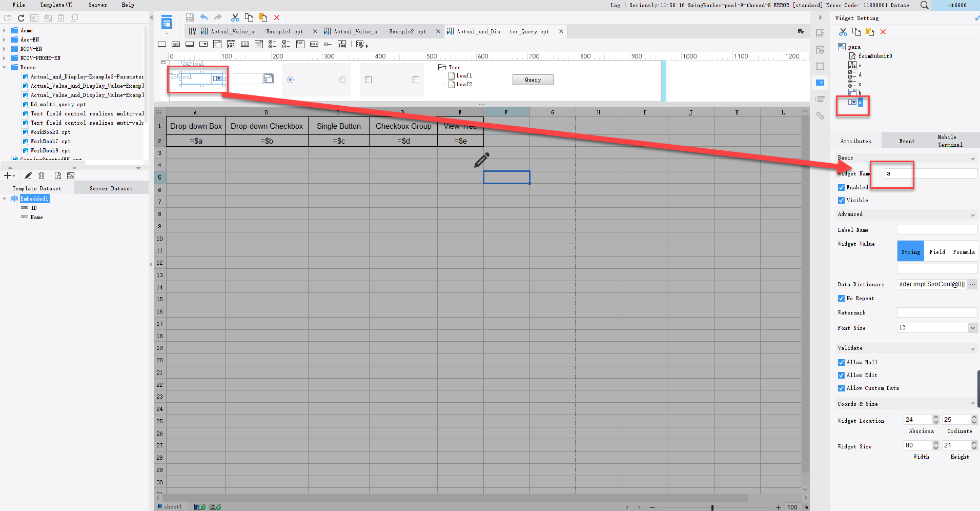980x511 pixels.
Task: Click the redo arrow in the top toolbar
Action: [218, 17]
